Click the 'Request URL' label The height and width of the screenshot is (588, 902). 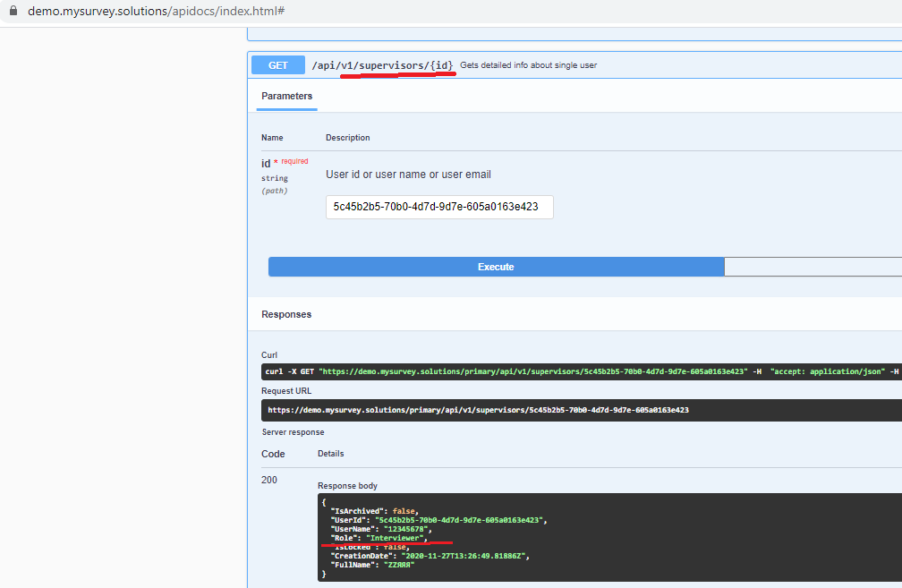coord(286,390)
